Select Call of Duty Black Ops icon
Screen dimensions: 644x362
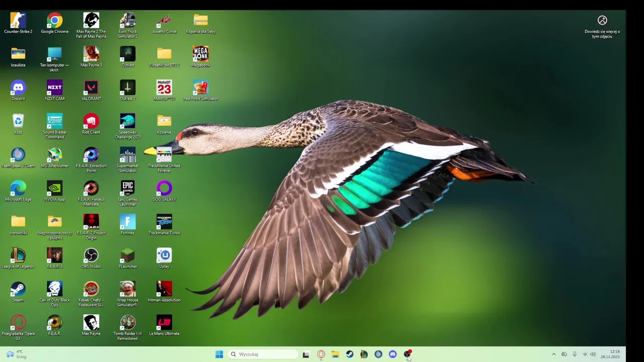(x=55, y=295)
